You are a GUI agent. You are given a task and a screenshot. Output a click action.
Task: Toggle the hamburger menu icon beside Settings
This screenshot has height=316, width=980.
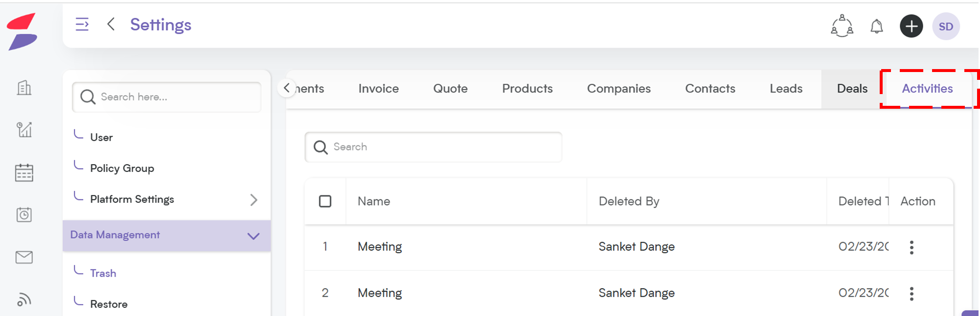pyautogui.click(x=82, y=24)
